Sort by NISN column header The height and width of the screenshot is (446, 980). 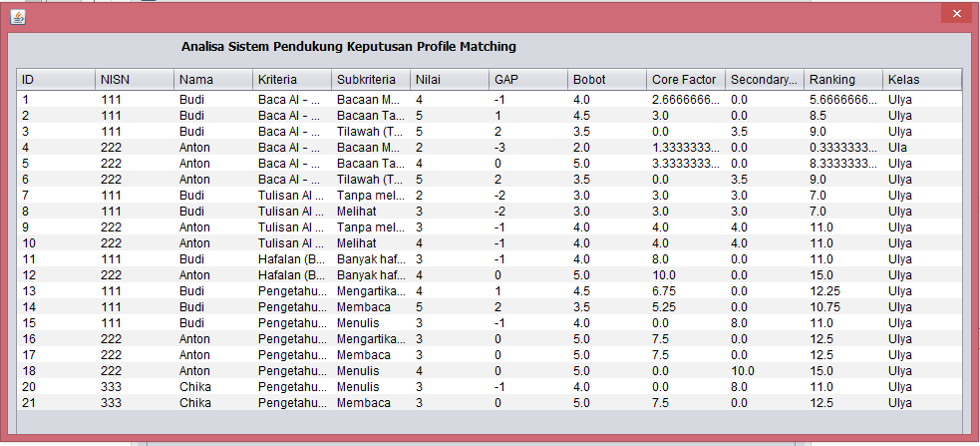pyautogui.click(x=135, y=80)
